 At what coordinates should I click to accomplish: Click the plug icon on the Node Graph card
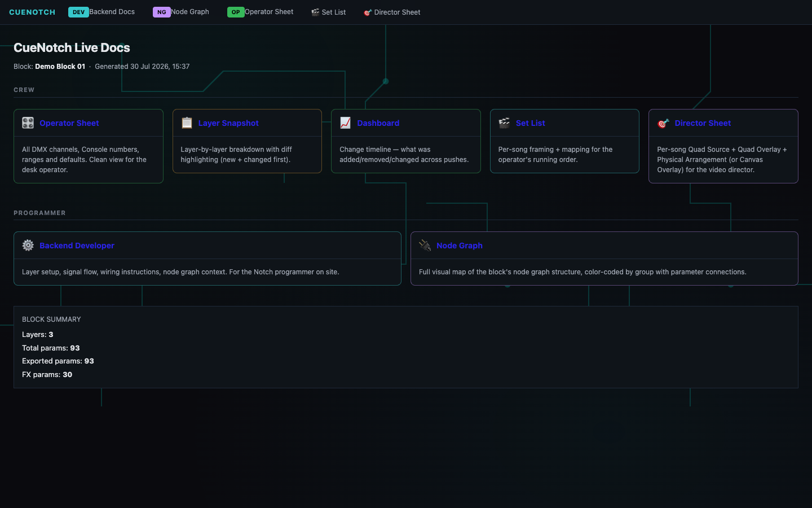(425, 246)
